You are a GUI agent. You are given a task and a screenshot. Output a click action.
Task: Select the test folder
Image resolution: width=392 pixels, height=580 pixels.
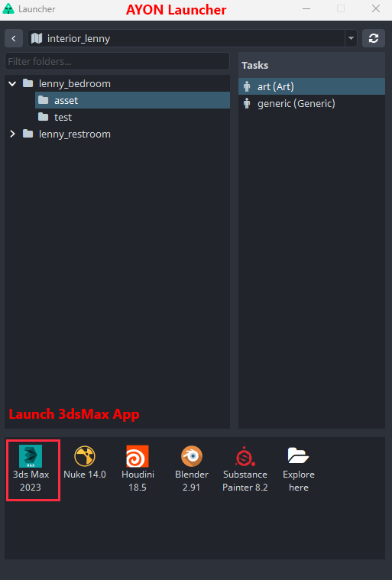coord(132,117)
